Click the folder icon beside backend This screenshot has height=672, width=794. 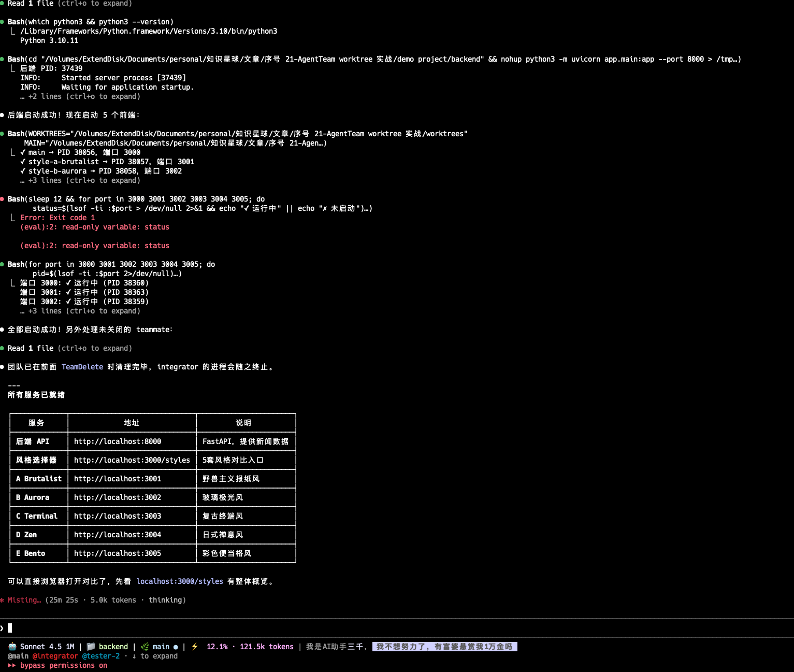click(x=91, y=647)
